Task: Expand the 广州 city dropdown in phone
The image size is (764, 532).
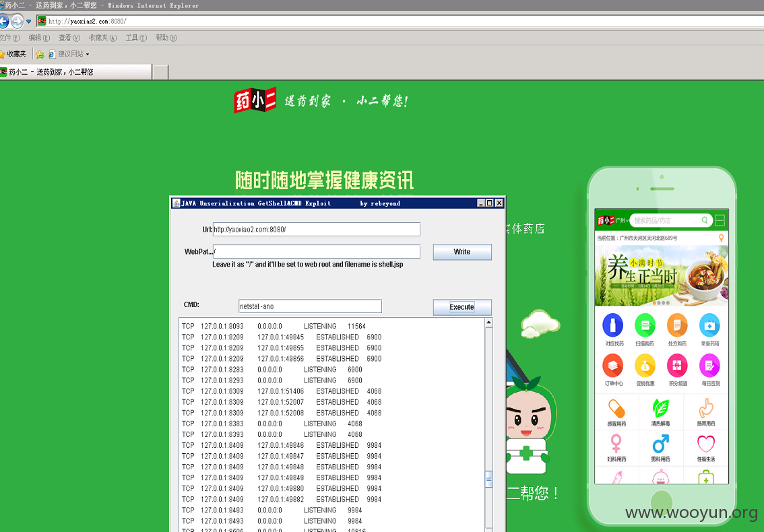Action: point(622,221)
